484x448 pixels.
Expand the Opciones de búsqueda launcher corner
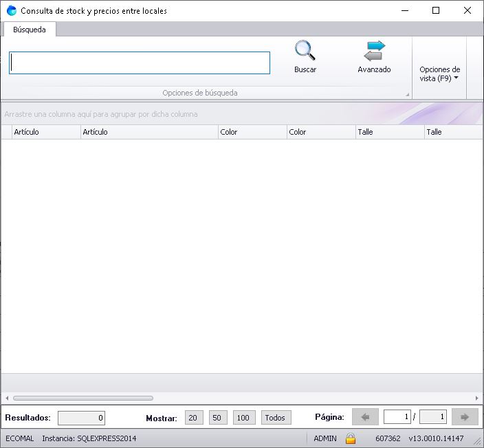pos(407,95)
